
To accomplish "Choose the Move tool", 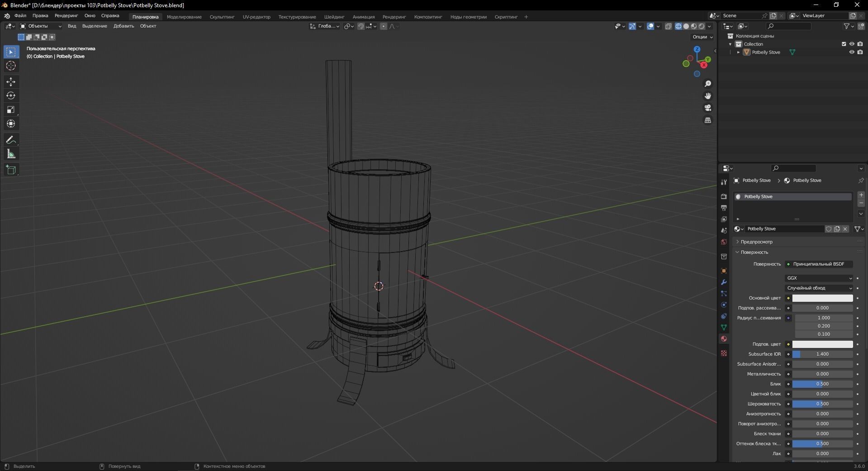I will click(11, 82).
